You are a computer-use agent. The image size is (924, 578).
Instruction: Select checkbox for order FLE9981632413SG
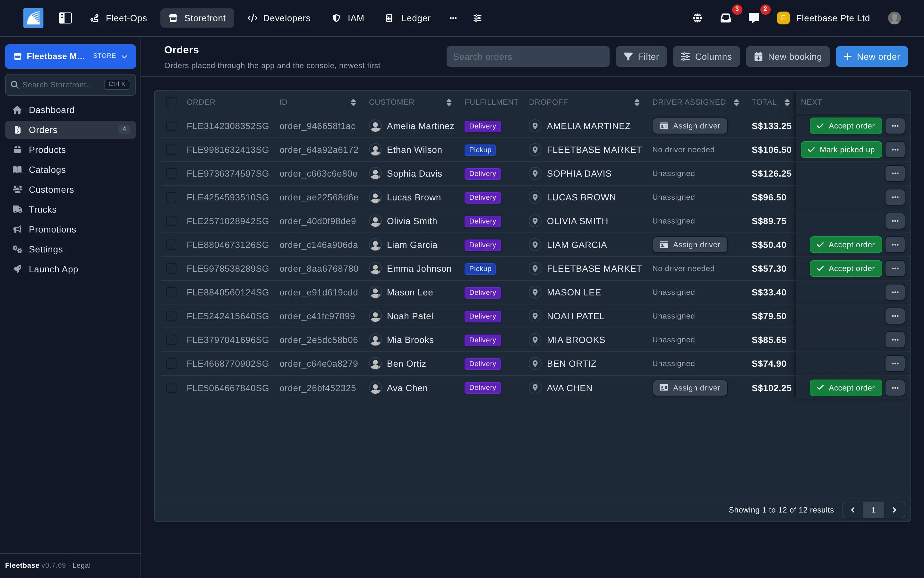(171, 150)
